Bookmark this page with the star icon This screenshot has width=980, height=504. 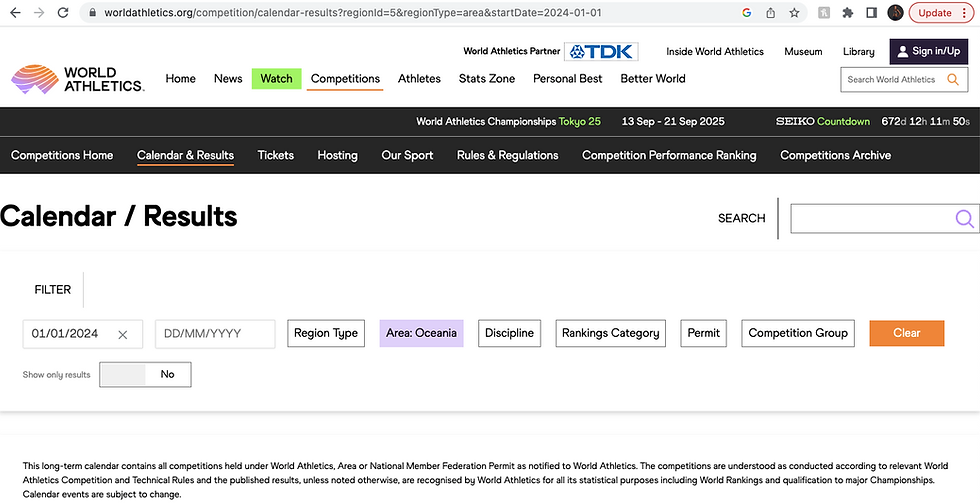(794, 13)
